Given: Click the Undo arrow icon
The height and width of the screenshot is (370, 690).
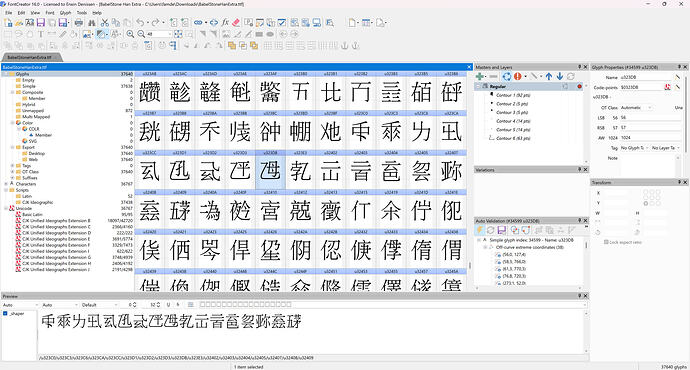Looking at the screenshot, I should [x=140, y=22].
